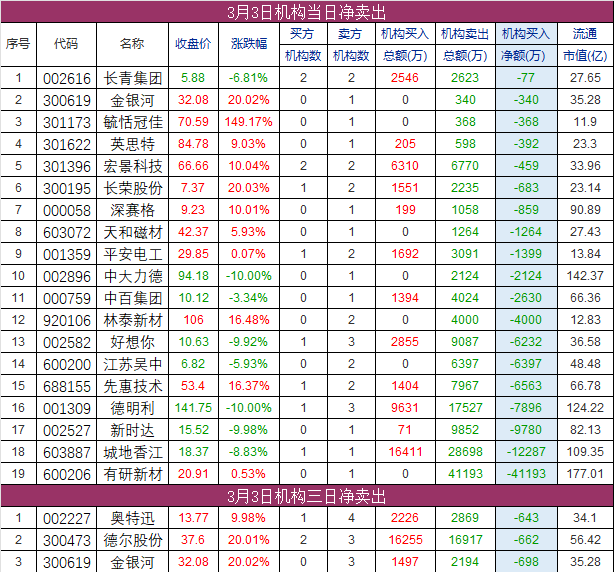Select stock code 603072
Viewport: 616px width, 572px height.
pyautogui.click(x=67, y=233)
